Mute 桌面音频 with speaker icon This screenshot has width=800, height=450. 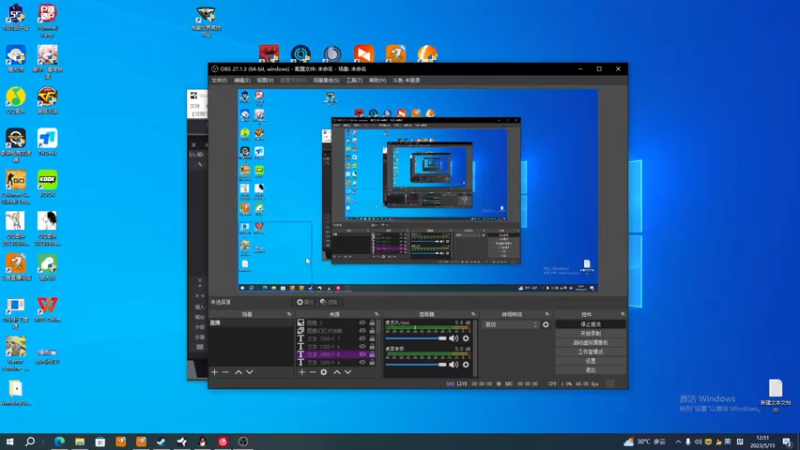click(453, 364)
